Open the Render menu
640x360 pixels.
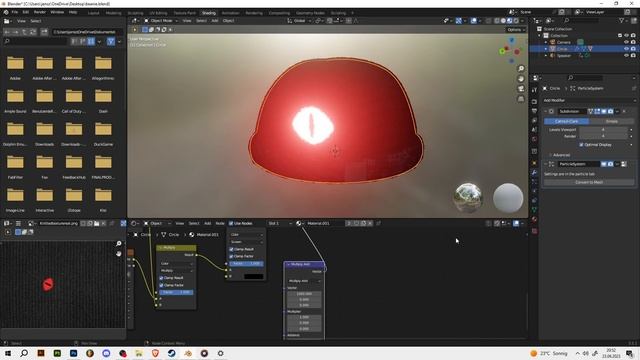point(40,12)
